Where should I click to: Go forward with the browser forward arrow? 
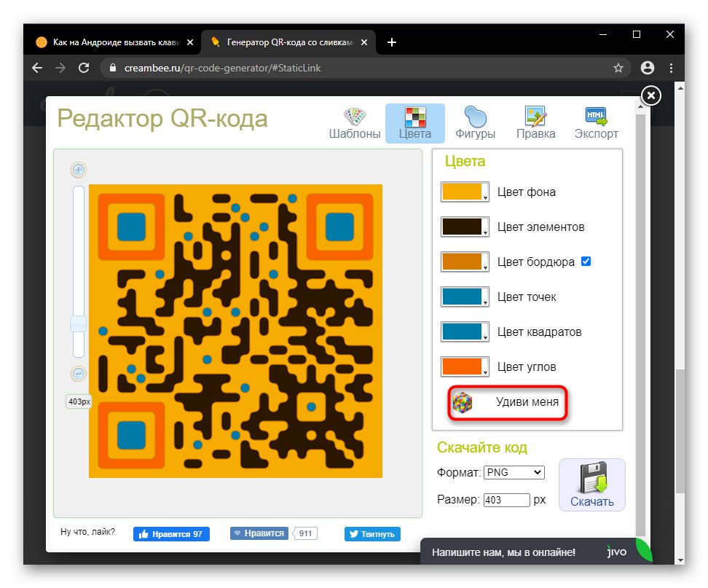tap(60, 68)
